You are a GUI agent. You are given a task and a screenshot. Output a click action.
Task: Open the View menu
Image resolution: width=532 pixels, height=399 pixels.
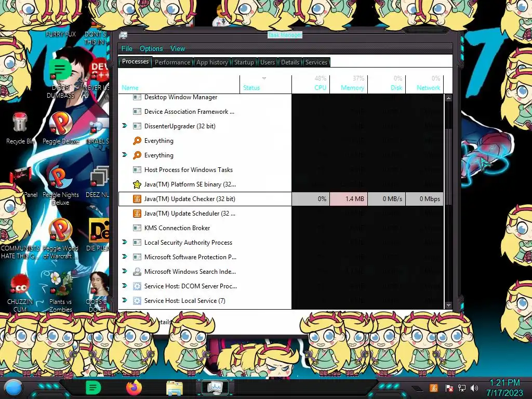178,48
